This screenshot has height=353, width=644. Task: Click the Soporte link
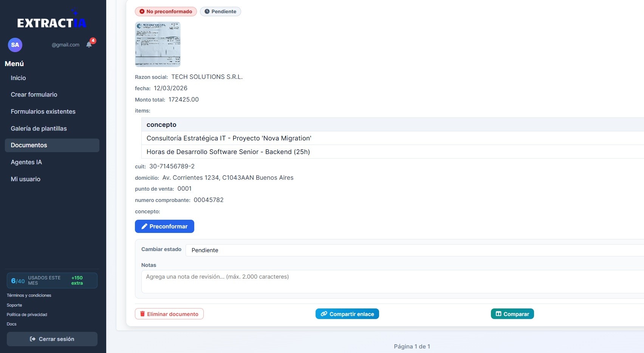[14, 305]
